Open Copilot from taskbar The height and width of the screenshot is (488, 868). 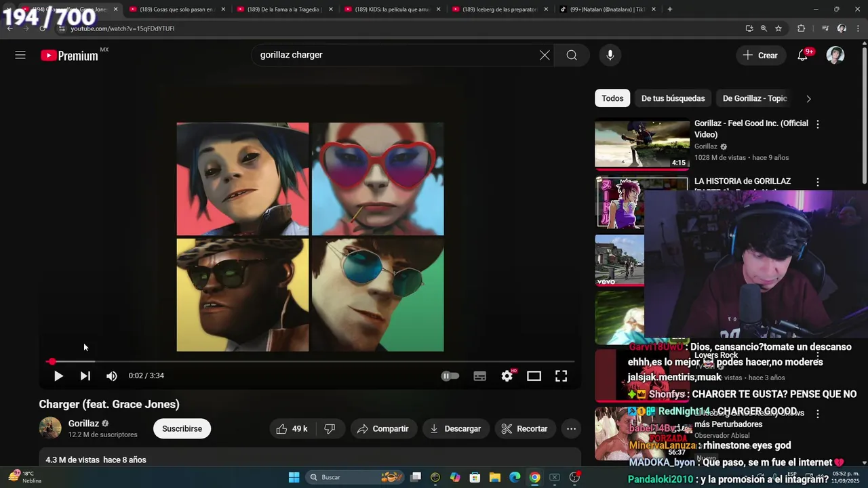tap(455, 477)
